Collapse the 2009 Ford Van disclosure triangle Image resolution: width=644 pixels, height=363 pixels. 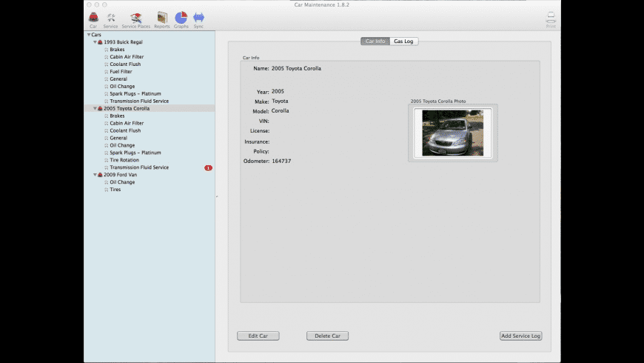tap(95, 175)
